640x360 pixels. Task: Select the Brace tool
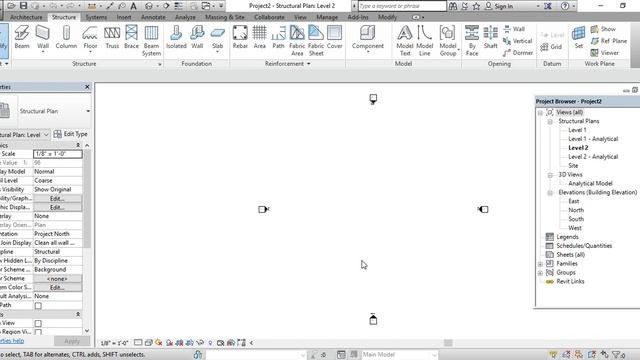(131, 38)
